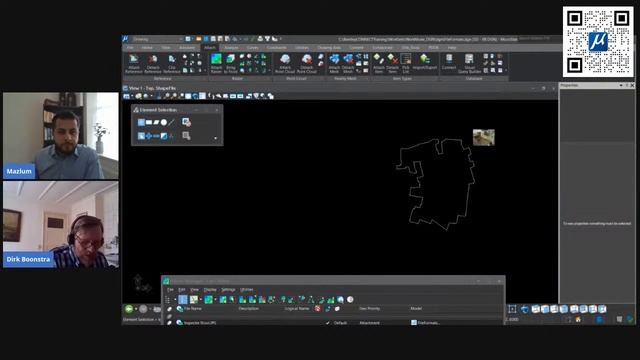Click Attach Item in Item Types group
The image size is (640, 360).
point(379,64)
